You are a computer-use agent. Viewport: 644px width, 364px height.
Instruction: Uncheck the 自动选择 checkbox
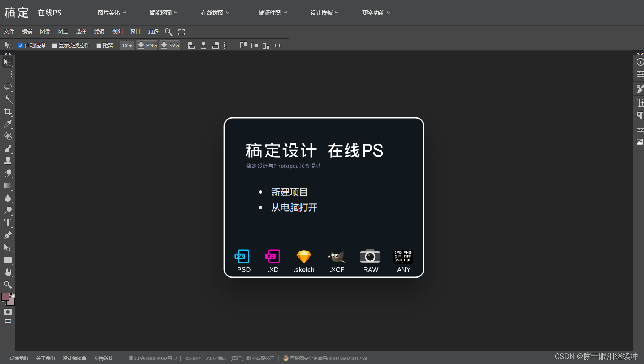tap(21, 46)
